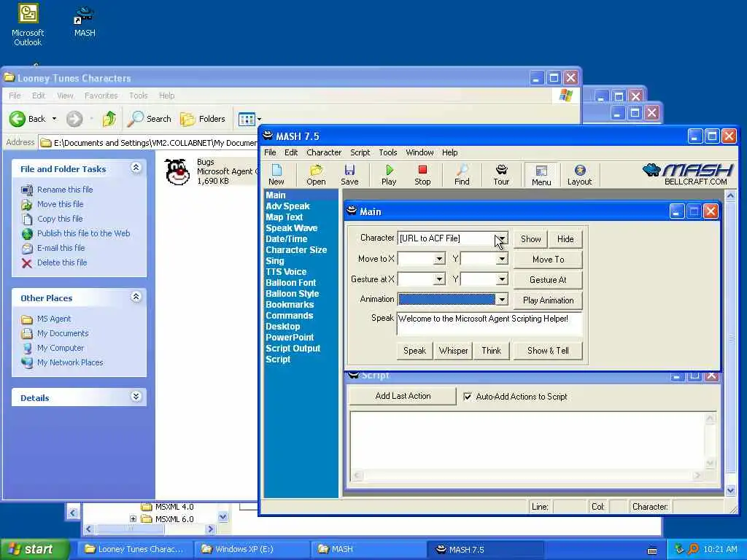Open the Microsoft Outlook desktop icon
The height and width of the screenshot is (560, 747).
28,26
